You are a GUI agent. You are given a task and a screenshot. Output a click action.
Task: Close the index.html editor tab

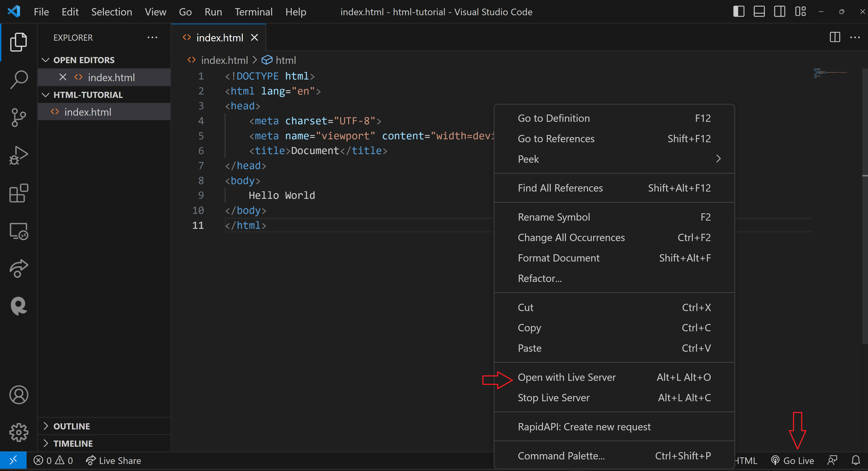click(x=254, y=38)
